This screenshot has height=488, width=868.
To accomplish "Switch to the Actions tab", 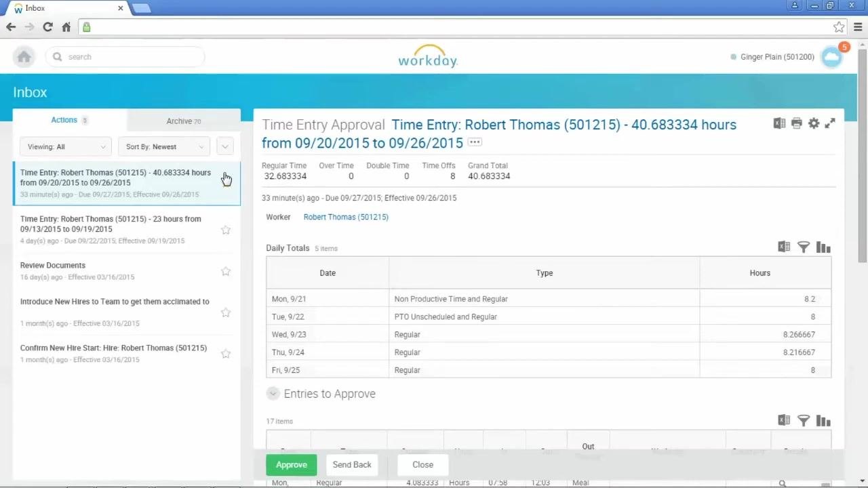I will point(69,120).
